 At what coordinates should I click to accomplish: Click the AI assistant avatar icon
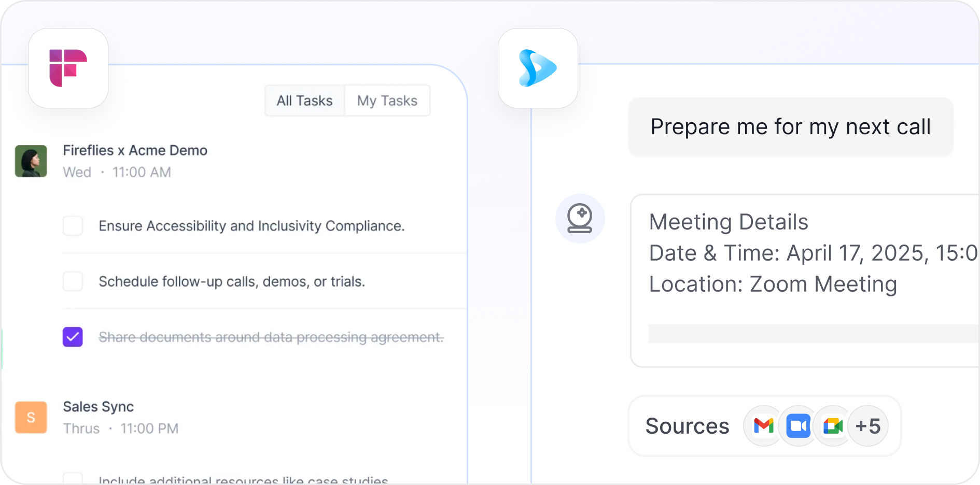tap(580, 218)
